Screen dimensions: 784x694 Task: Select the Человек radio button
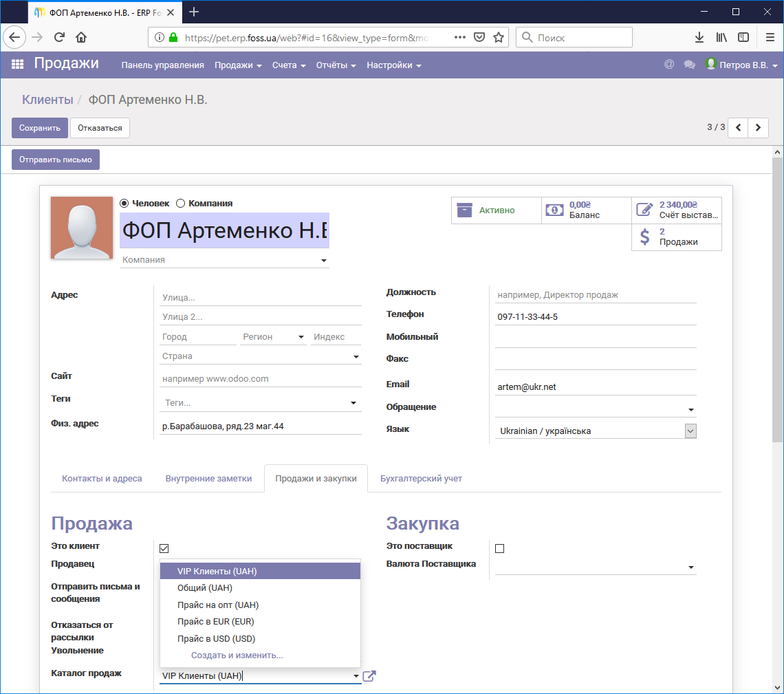click(124, 204)
